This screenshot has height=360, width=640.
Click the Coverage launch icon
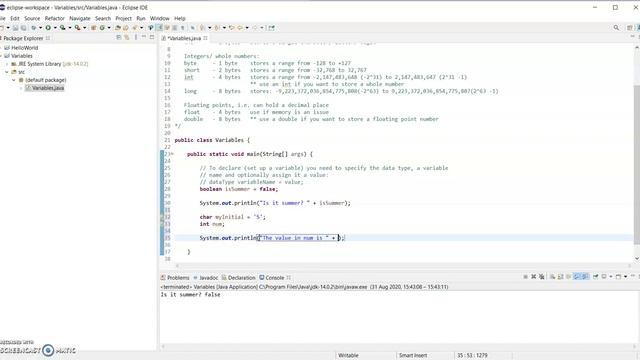pyautogui.click(x=62, y=28)
